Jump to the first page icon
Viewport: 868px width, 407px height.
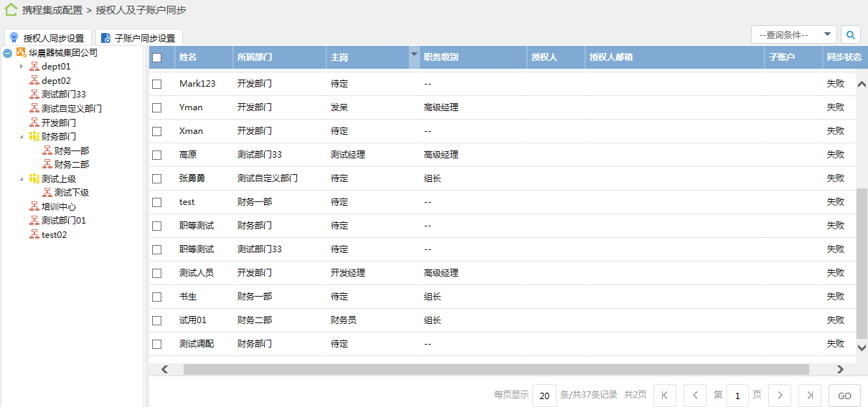pyautogui.click(x=665, y=396)
